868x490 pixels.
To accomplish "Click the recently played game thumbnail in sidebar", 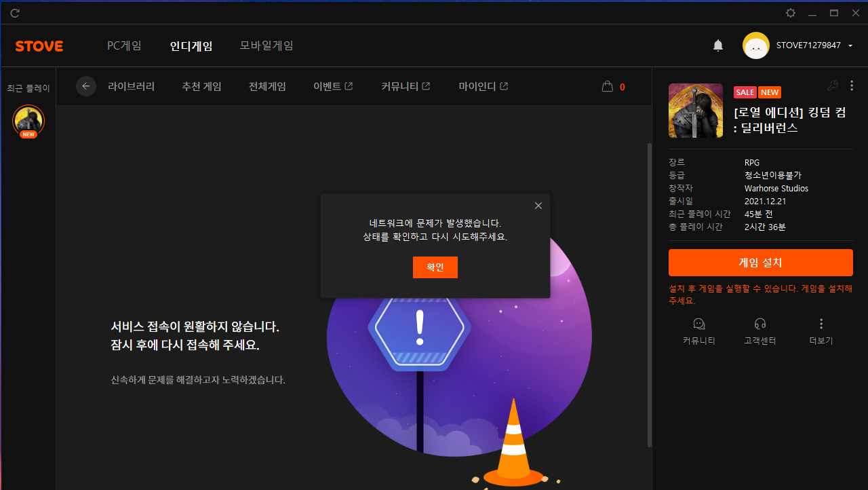I will coord(28,121).
